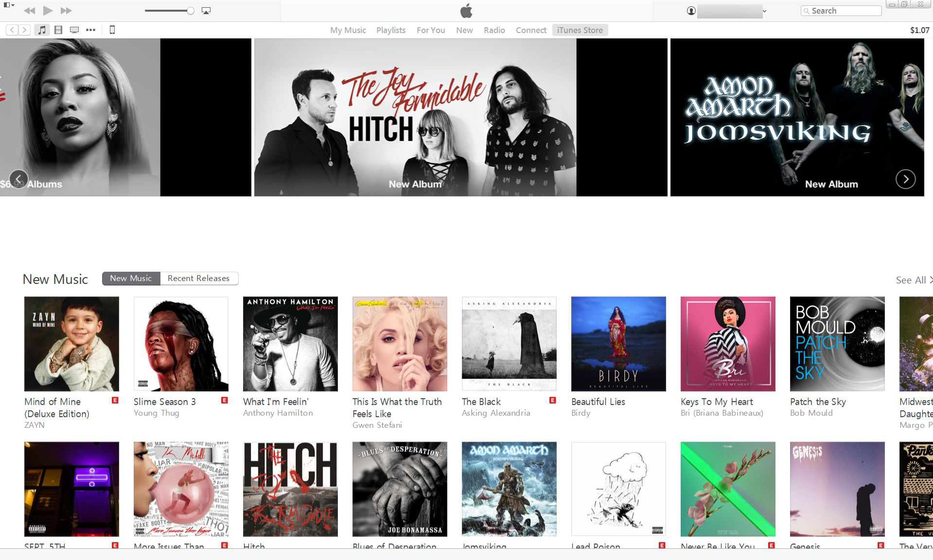The height and width of the screenshot is (560, 933).
Task: Click the Play button
Action: pos(48,10)
